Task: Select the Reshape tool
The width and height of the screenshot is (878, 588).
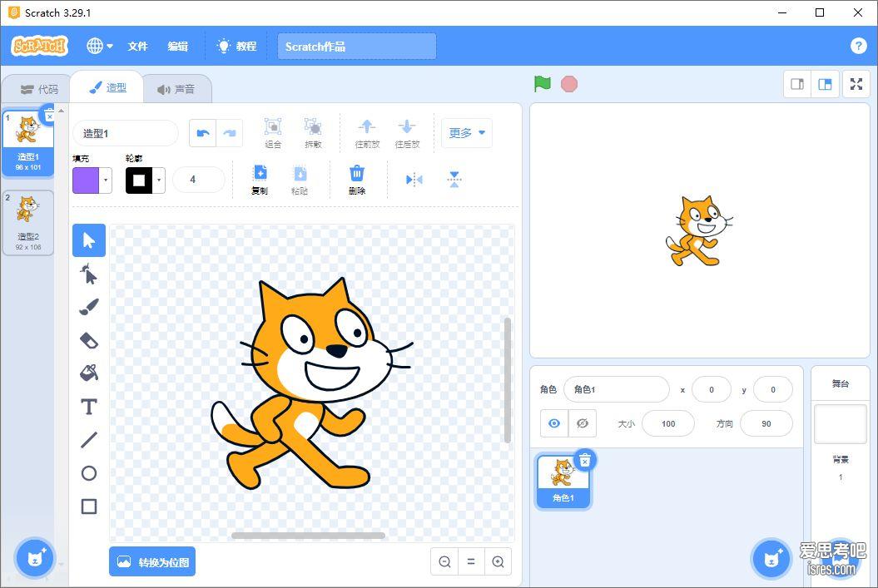Action: (89, 274)
